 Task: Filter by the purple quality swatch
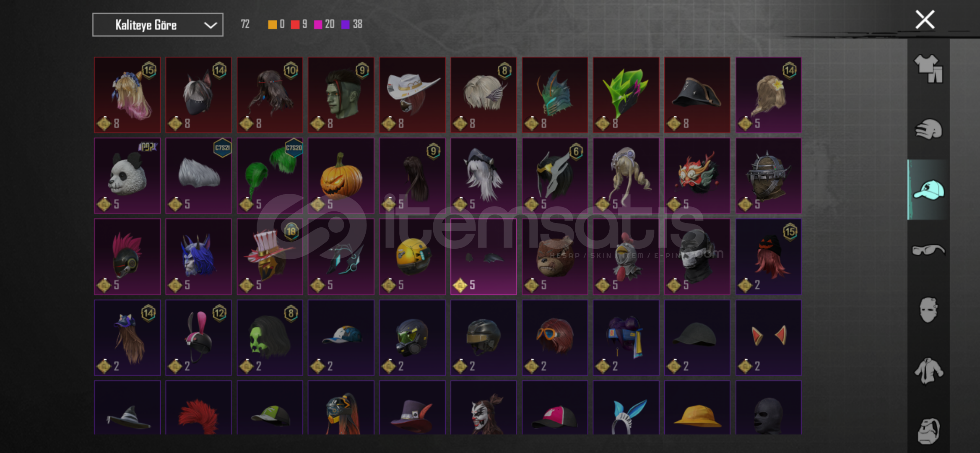point(345,24)
